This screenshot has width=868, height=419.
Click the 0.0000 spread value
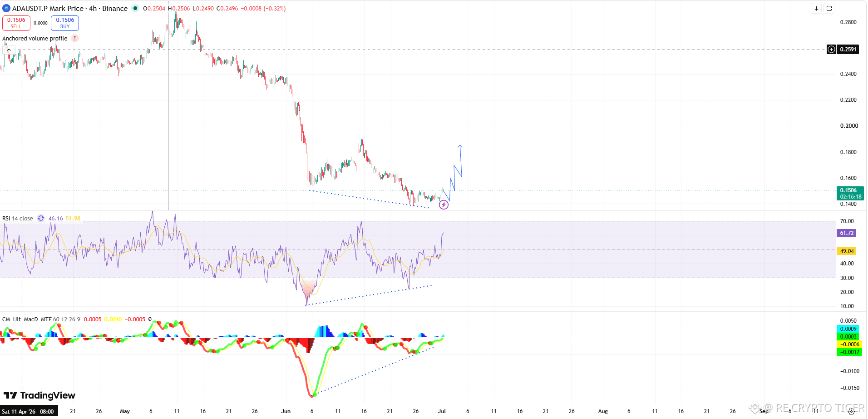tap(40, 23)
